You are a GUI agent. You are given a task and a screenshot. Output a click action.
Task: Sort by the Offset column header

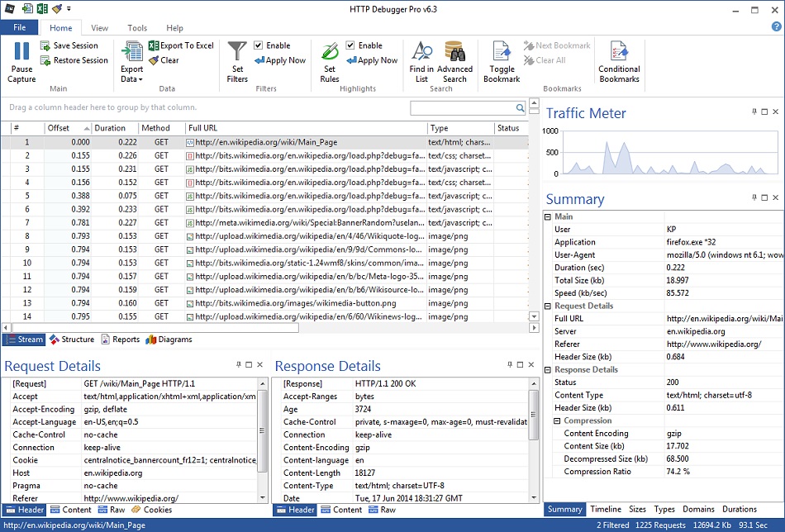68,128
